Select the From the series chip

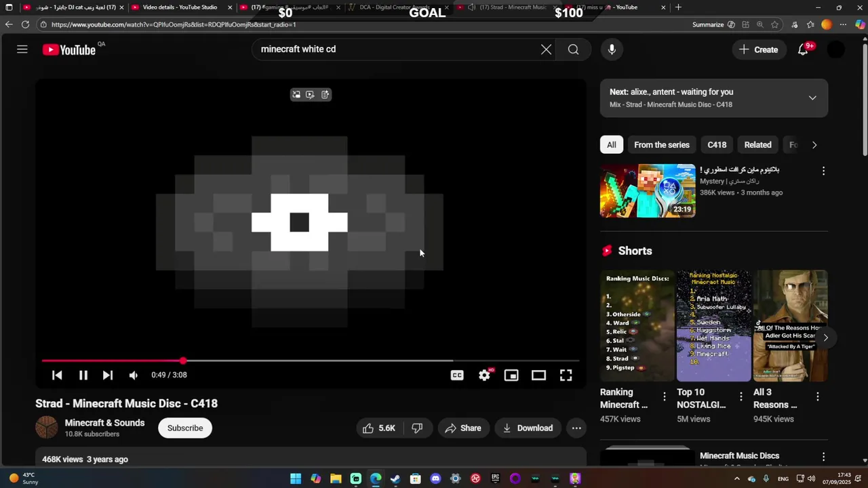(x=662, y=145)
